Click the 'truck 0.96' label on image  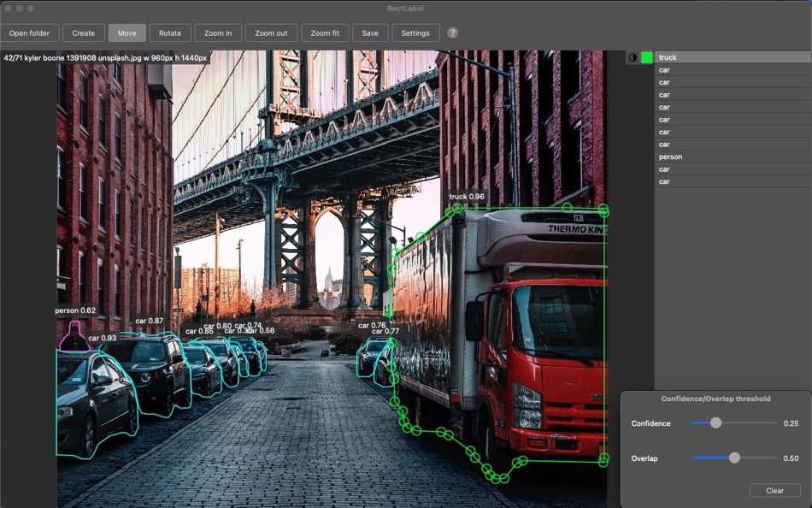point(467,197)
